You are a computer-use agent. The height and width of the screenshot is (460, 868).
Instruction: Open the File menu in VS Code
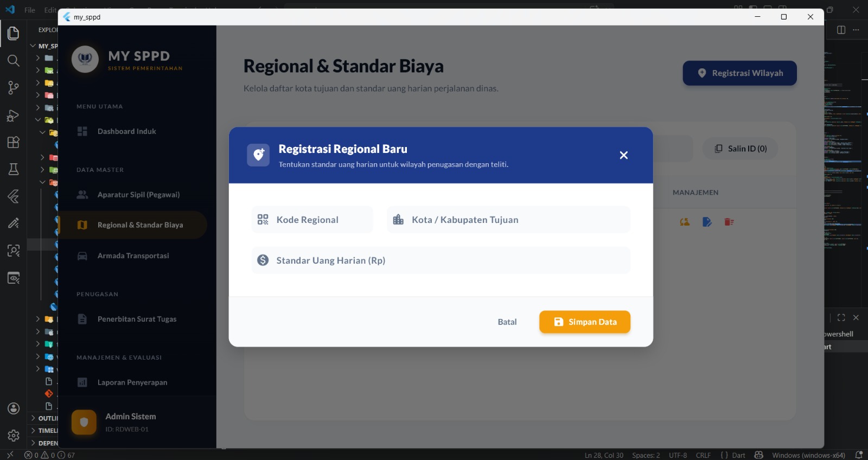click(30, 10)
